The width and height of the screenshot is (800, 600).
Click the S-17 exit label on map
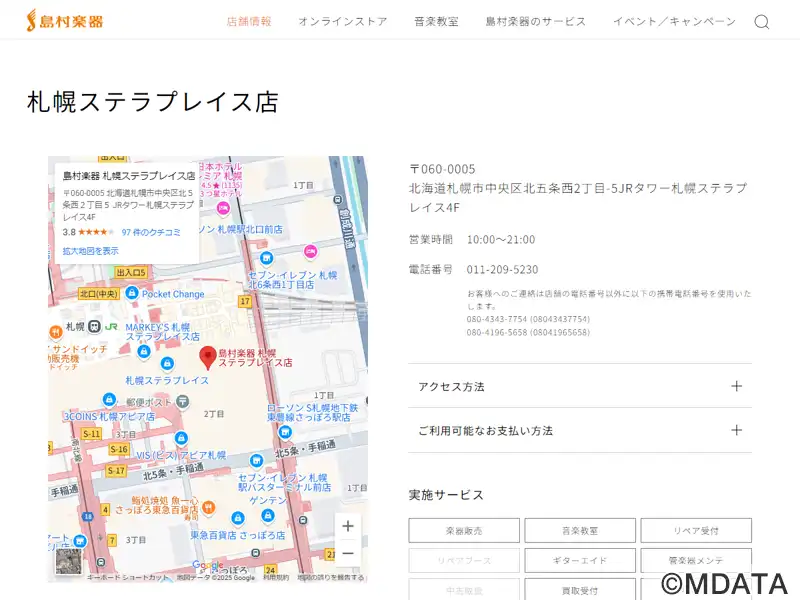click(x=116, y=471)
